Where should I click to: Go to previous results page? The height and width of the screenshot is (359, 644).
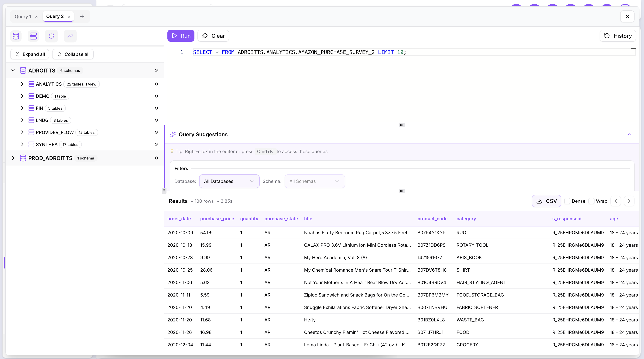pos(616,201)
